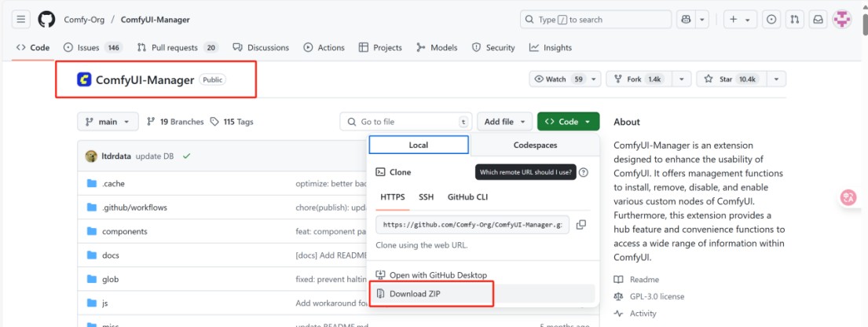
Task: Open the .cache folder
Action: 113,183
